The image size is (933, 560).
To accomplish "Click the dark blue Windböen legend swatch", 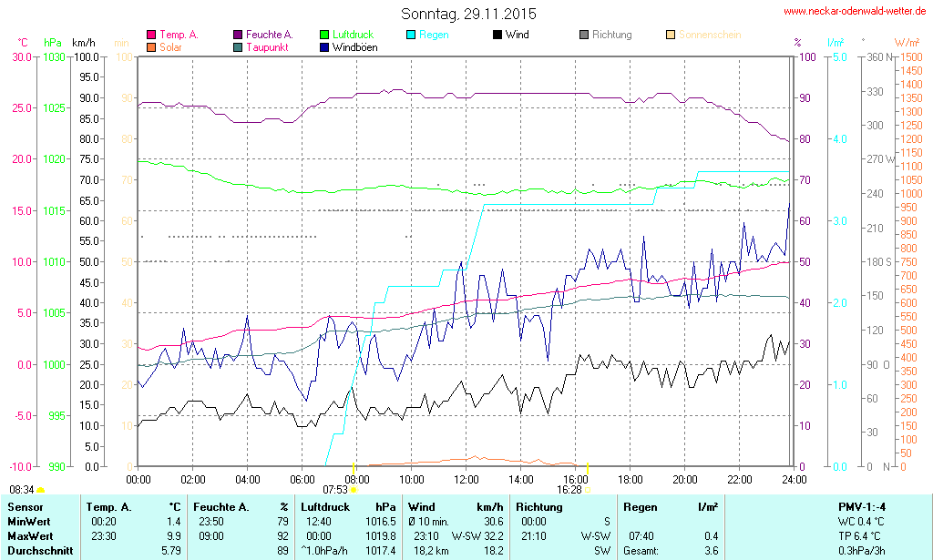I will pyautogui.click(x=325, y=46).
